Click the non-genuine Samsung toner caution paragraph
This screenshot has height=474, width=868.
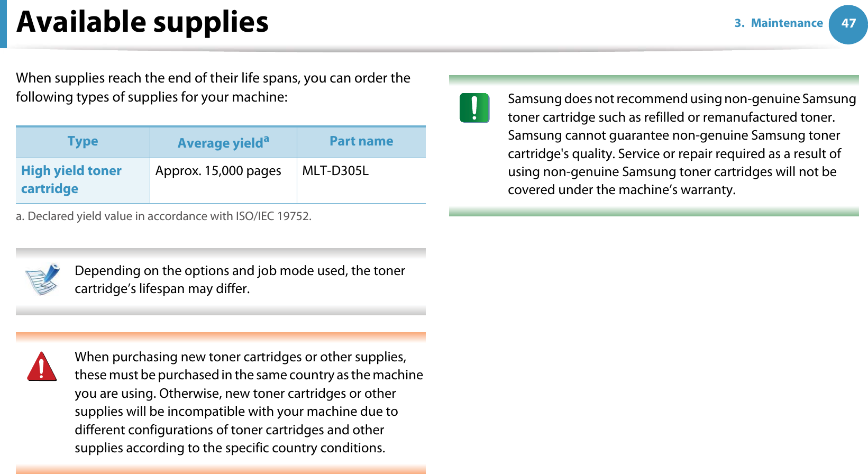point(681,144)
